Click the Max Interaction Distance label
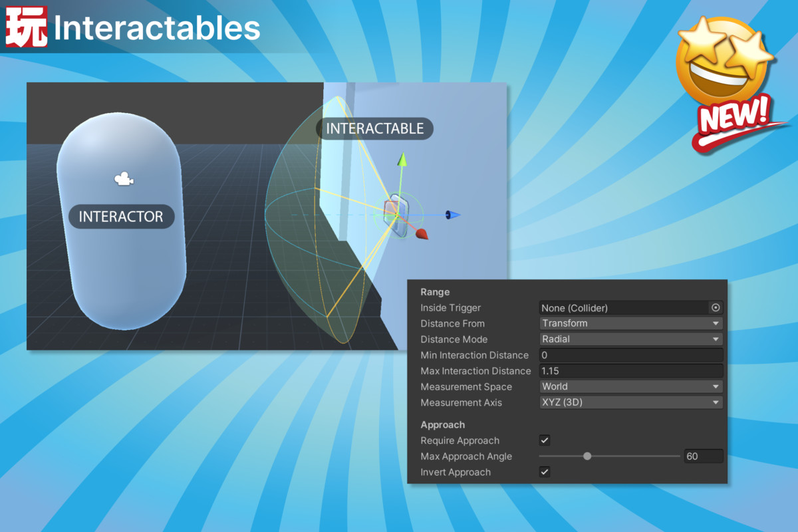 pos(475,371)
